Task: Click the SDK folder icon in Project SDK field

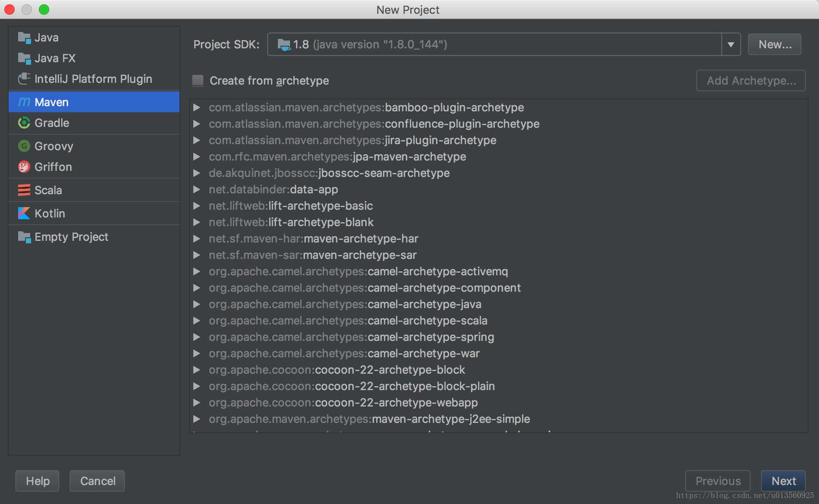Action: tap(284, 44)
